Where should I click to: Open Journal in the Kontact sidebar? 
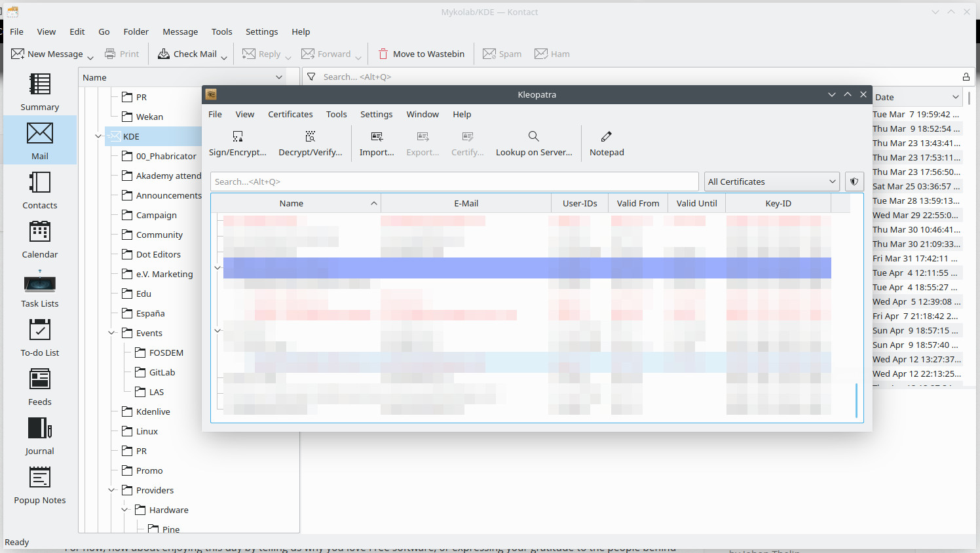click(40, 436)
